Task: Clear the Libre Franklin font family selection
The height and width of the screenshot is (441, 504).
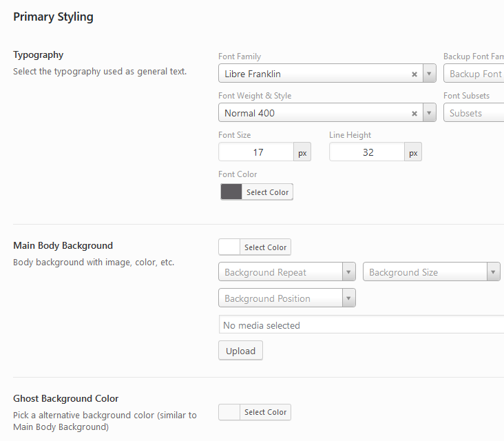Action: [x=414, y=74]
